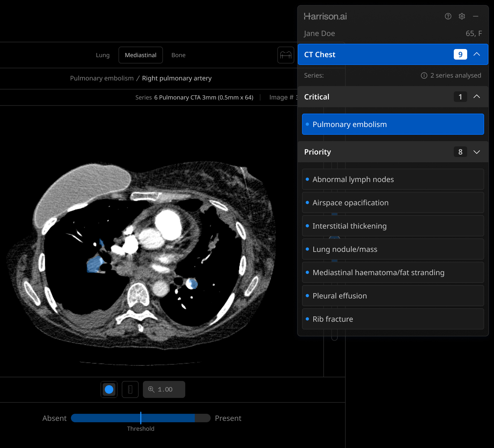Select the Mediastinal window tab
Image resolution: width=494 pixels, height=448 pixels.
point(140,55)
